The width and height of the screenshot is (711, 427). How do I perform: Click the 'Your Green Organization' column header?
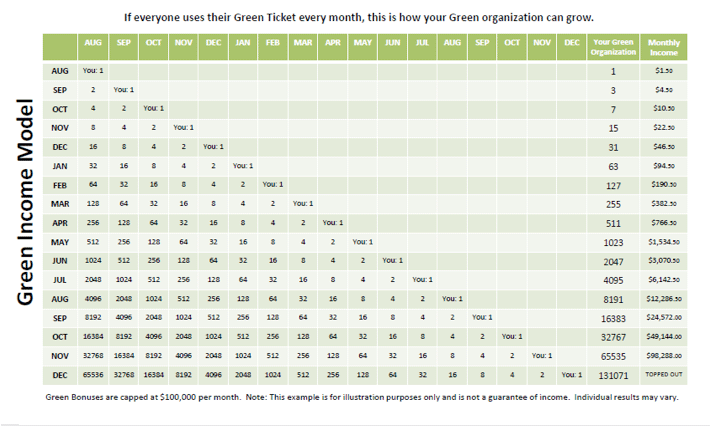coord(613,47)
